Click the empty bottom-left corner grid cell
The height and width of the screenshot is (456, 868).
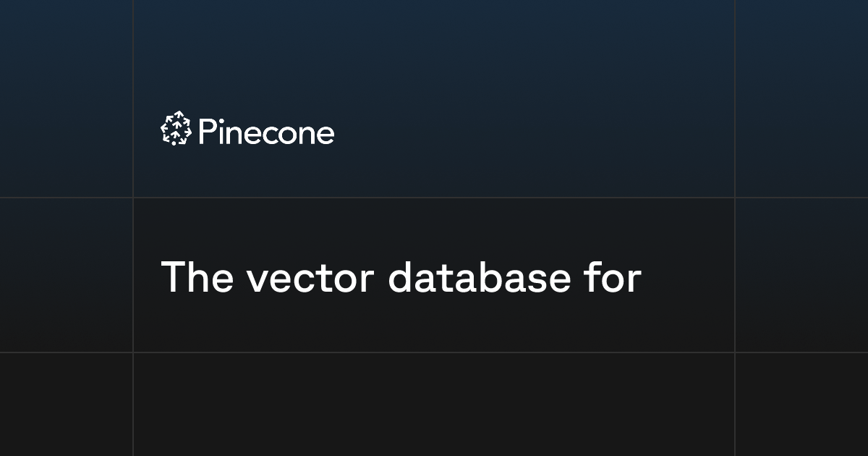click(x=66, y=405)
